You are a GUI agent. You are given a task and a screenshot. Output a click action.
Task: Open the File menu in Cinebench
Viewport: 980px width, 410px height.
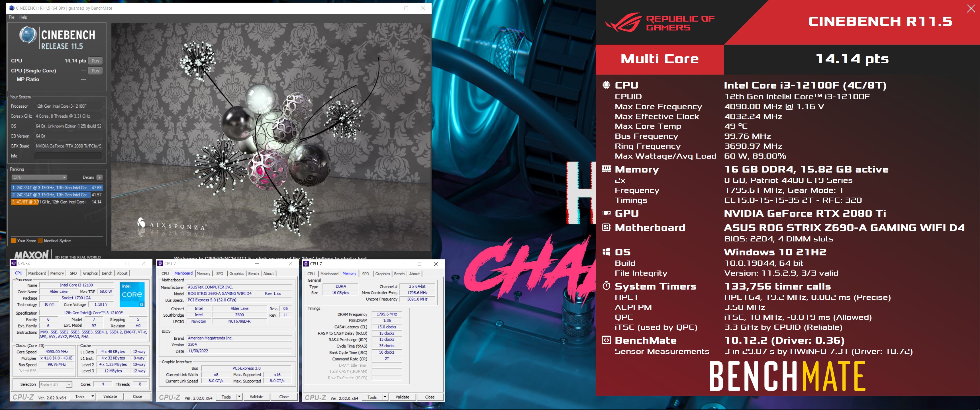pos(11,17)
